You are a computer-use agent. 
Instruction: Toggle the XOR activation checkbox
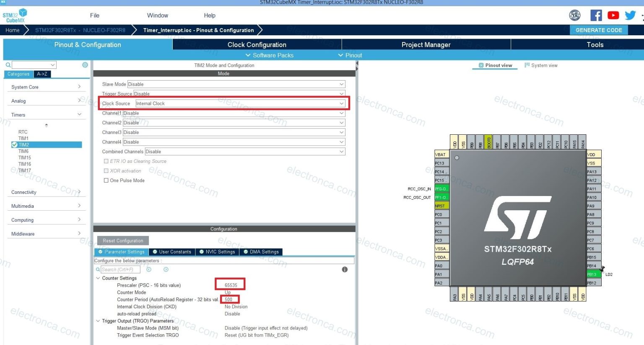click(x=106, y=171)
